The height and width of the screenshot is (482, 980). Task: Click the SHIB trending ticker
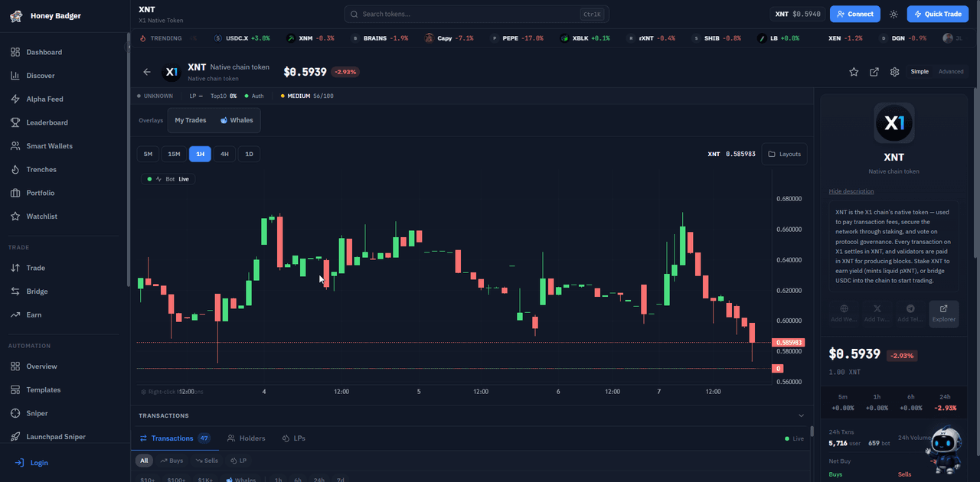coord(717,38)
